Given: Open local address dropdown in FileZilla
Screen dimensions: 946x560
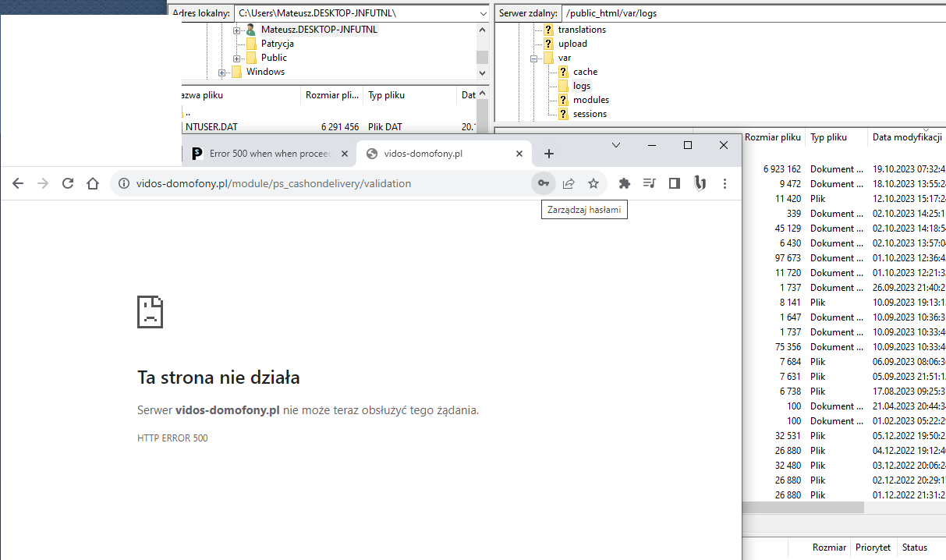Looking at the screenshot, I should (x=481, y=13).
